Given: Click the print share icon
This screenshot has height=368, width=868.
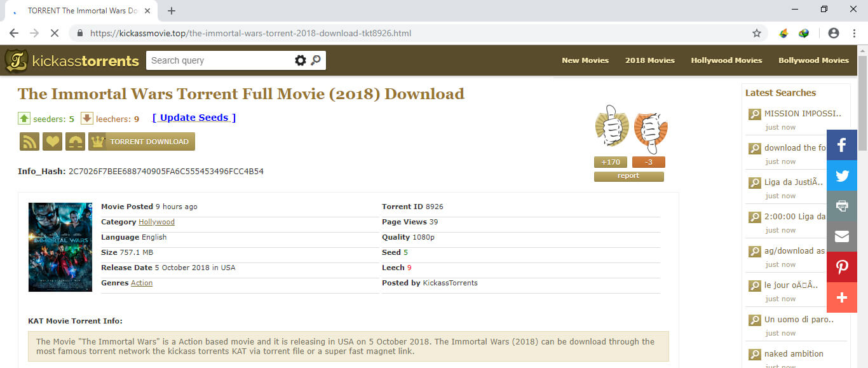Looking at the screenshot, I should pyautogui.click(x=842, y=206).
